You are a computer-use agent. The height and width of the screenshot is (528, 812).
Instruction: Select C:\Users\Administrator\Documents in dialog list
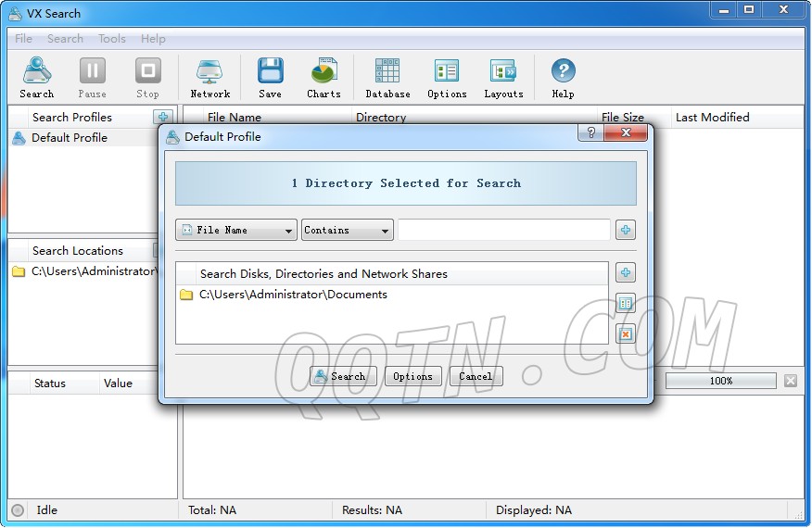[x=293, y=295]
